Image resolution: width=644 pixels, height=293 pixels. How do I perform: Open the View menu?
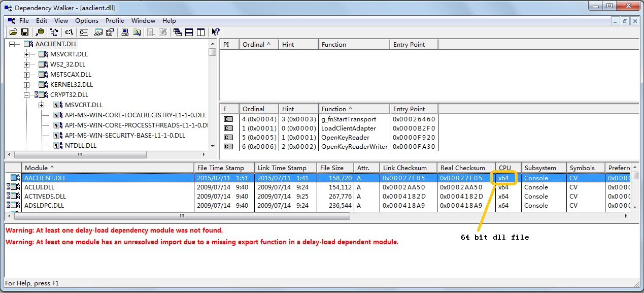coord(61,21)
